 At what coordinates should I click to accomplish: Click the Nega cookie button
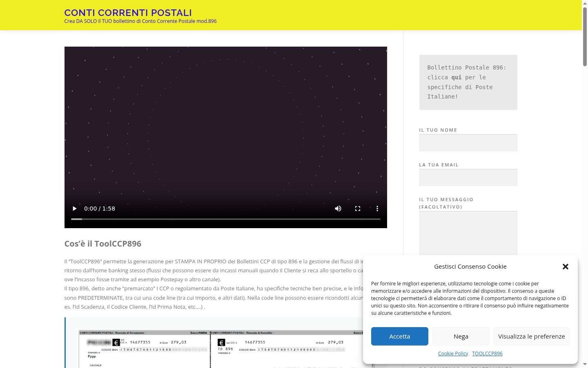point(461,336)
